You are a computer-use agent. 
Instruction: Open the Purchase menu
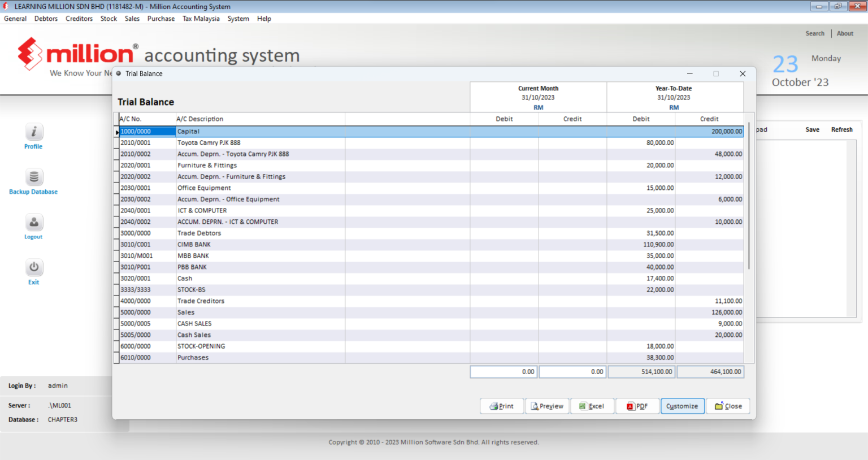click(161, 19)
